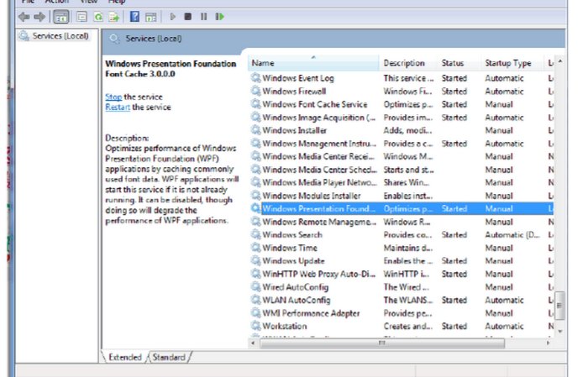Select Windows Font Cache Service name
The width and height of the screenshot is (588, 377).
[315, 104]
